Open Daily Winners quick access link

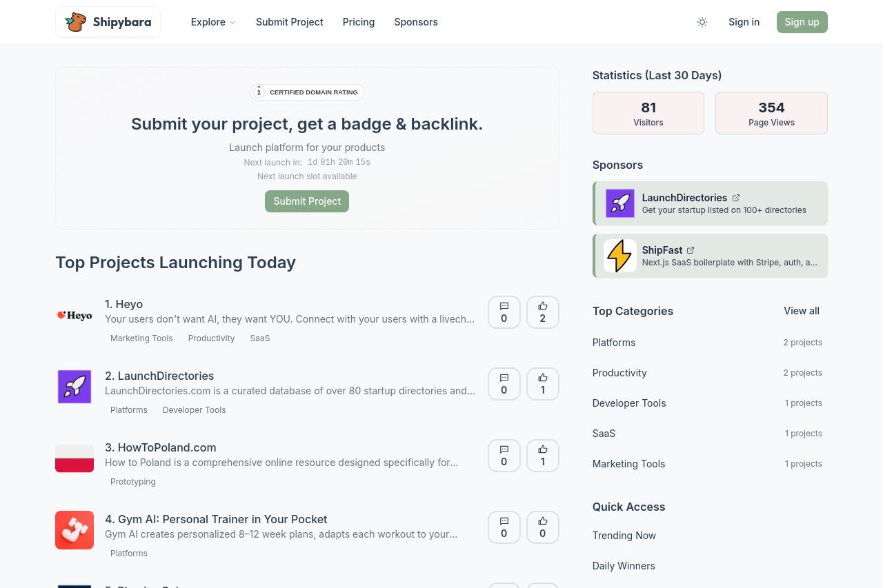click(624, 566)
